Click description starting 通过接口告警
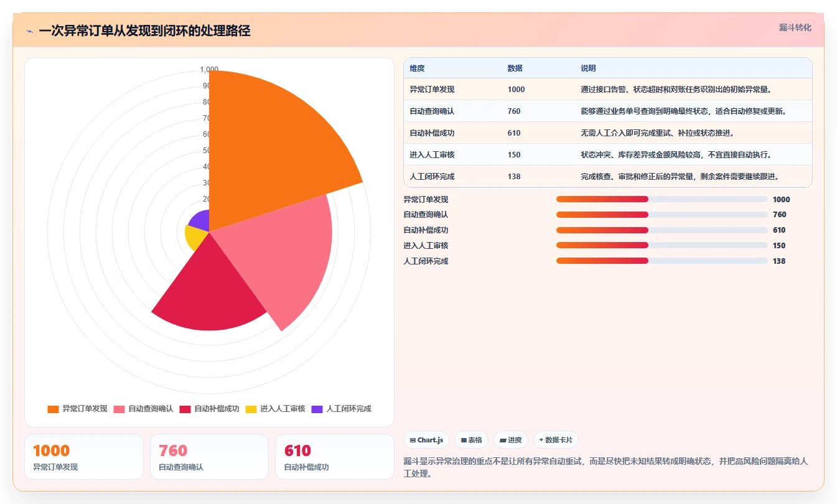This screenshot has width=837, height=504. click(x=676, y=90)
